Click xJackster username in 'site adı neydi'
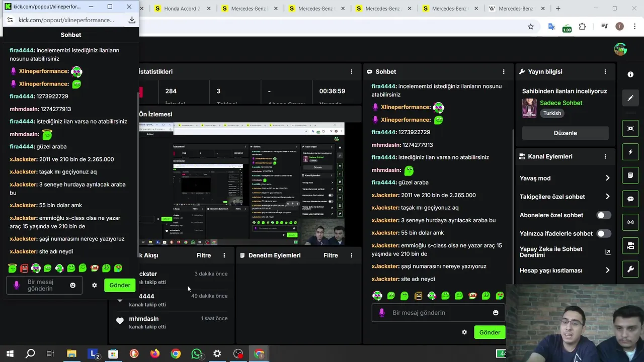This screenshot has width=644, height=362. (x=385, y=279)
